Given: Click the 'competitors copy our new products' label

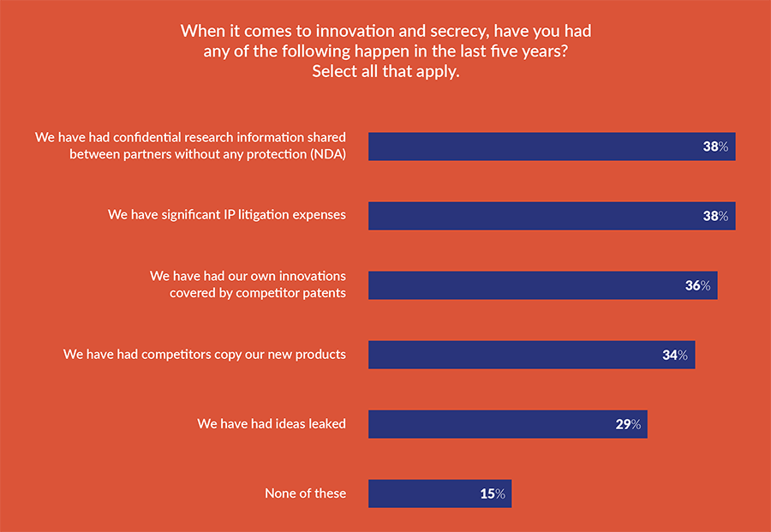Looking at the screenshot, I should coord(205,354).
